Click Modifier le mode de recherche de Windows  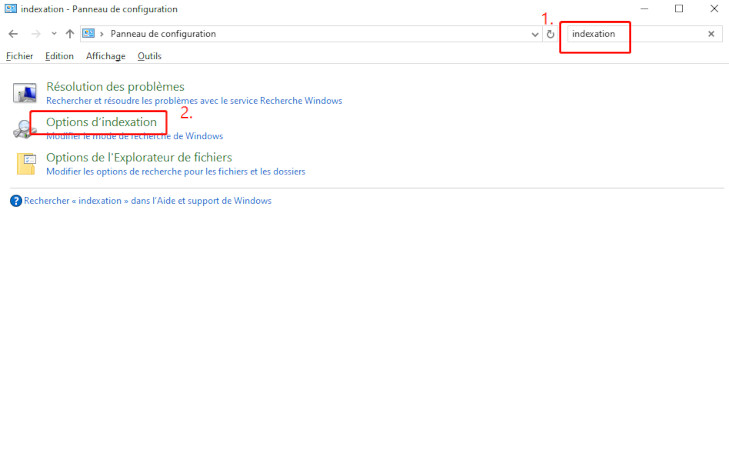point(134,136)
